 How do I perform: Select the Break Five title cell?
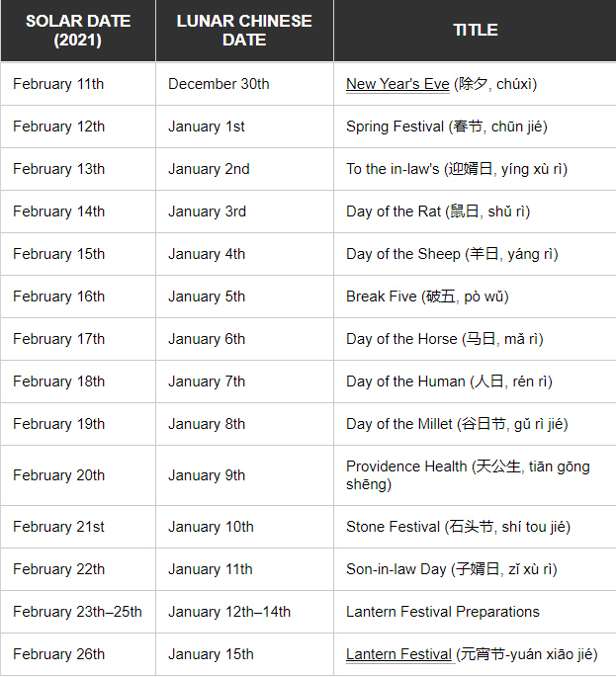coord(476,296)
